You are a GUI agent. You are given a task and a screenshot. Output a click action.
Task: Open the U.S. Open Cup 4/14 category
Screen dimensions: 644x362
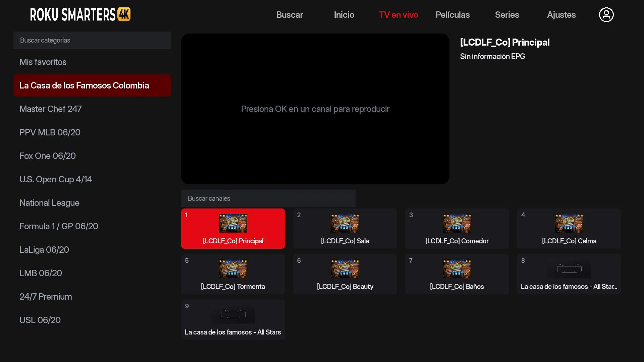92,179
